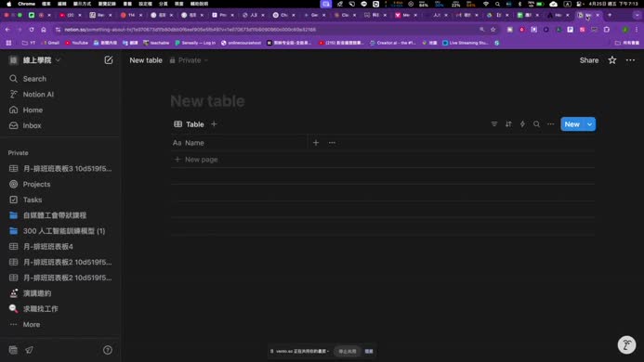
Task: Click the Share button
Action: (588, 60)
